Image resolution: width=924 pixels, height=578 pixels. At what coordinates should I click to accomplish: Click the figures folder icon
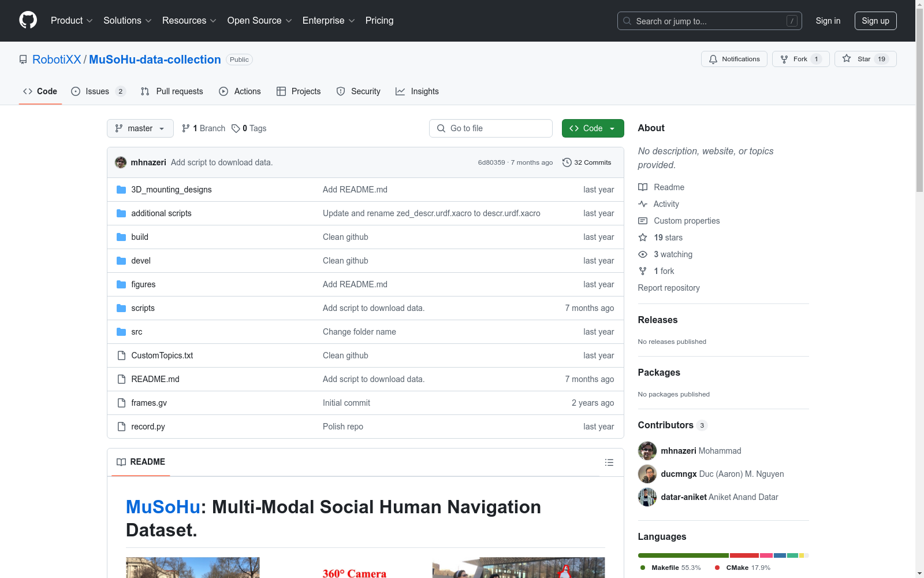pos(121,284)
